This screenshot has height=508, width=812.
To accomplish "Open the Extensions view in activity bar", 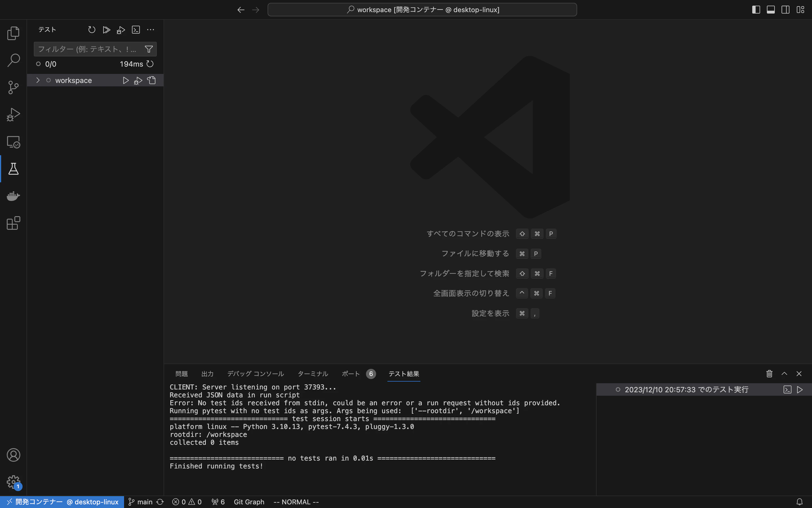I will coord(14,223).
